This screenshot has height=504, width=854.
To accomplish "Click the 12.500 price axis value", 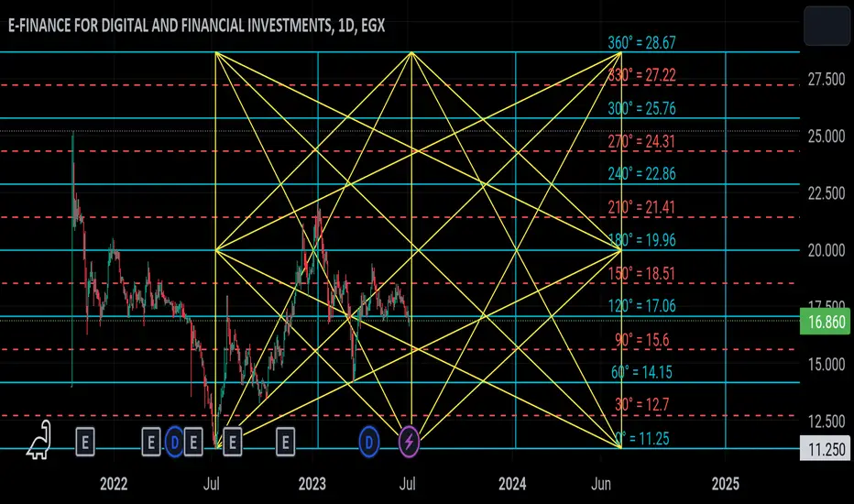I will click(x=827, y=422).
